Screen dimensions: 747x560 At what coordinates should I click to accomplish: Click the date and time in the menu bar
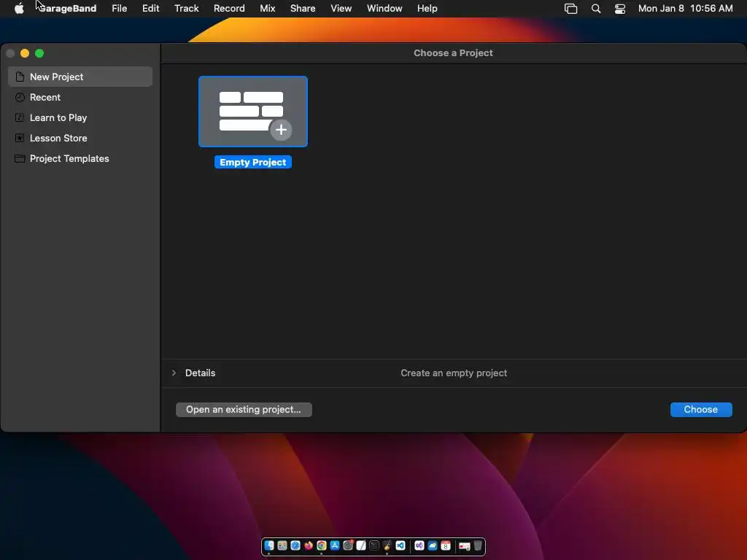(x=685, y=8)
